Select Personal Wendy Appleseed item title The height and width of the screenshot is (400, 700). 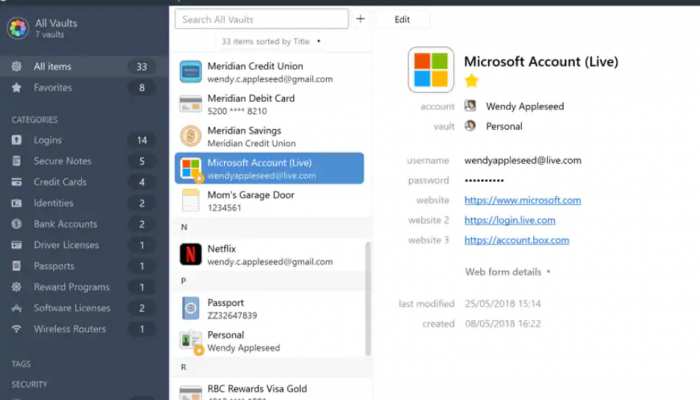[x=225, y=335]
